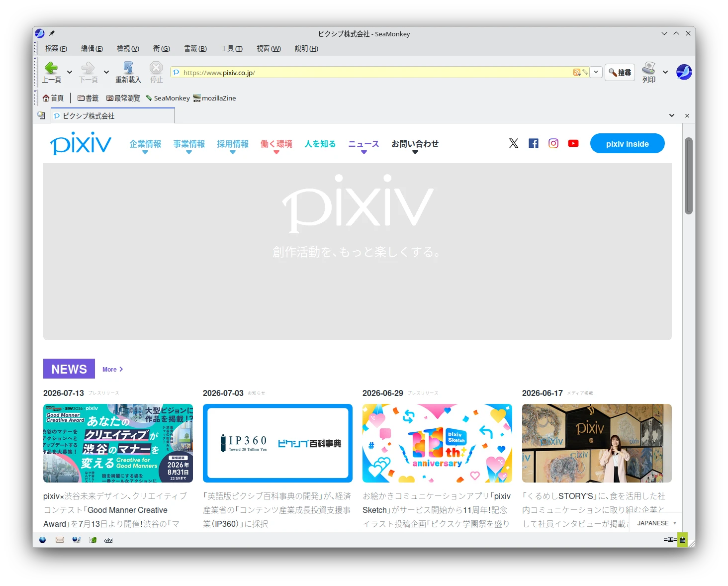Open Navigator from status bar globe icon
The height and width of the screenshot is (586, 728).
[43, 540]
